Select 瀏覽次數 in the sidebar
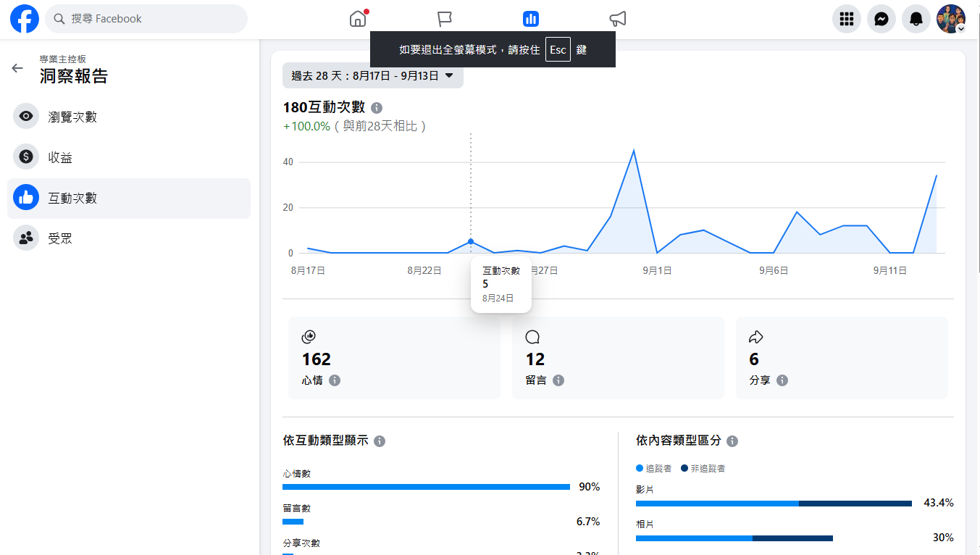The width and height of the screenshot is (980, 555). pyautogui.click(x=72, y=117)
